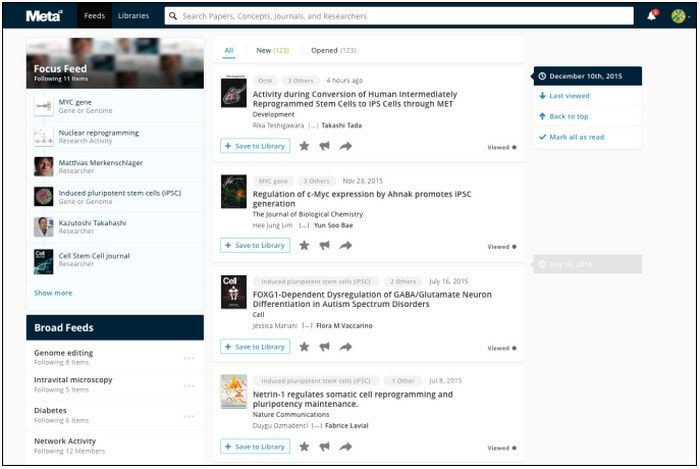Star the Netrin-1 regulates paper
700x469 pixels.
pos(304,447)
